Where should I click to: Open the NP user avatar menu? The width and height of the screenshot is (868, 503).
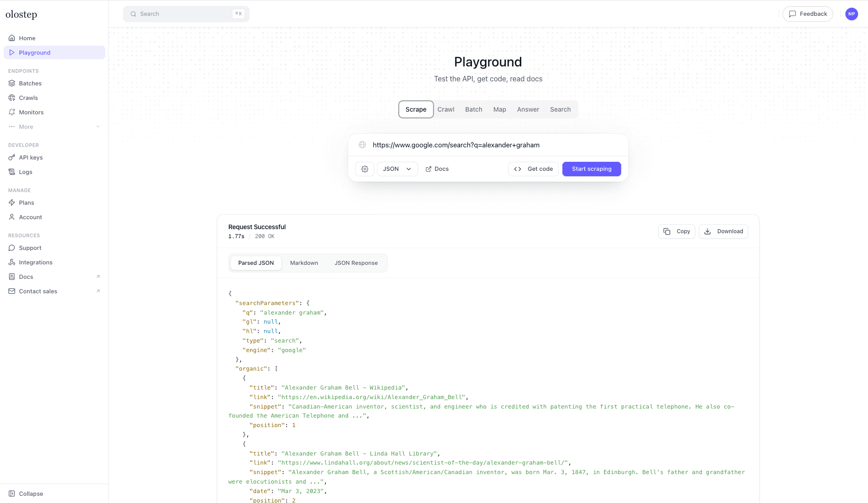[x=851, y=14]
